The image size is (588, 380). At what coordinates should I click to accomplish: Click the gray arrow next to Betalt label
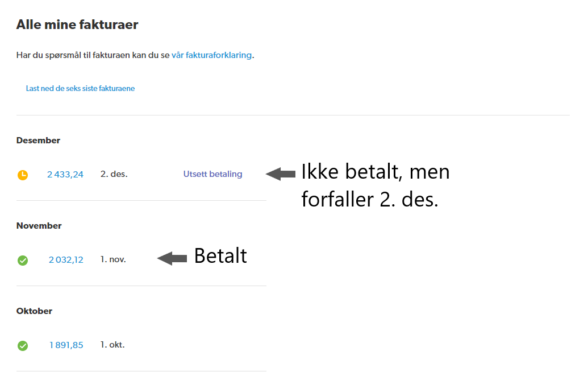click(x=172, y=259)
